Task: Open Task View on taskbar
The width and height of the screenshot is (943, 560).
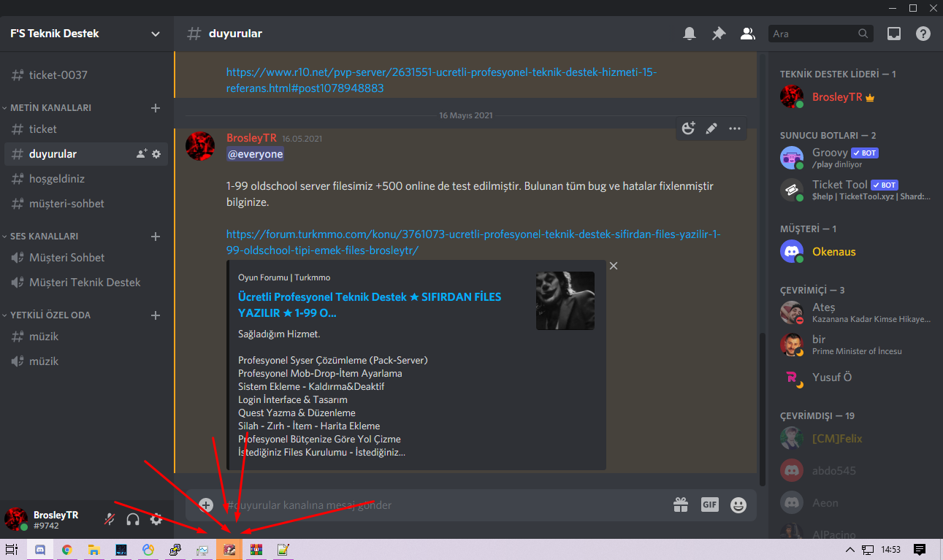Action: point(12,550)
